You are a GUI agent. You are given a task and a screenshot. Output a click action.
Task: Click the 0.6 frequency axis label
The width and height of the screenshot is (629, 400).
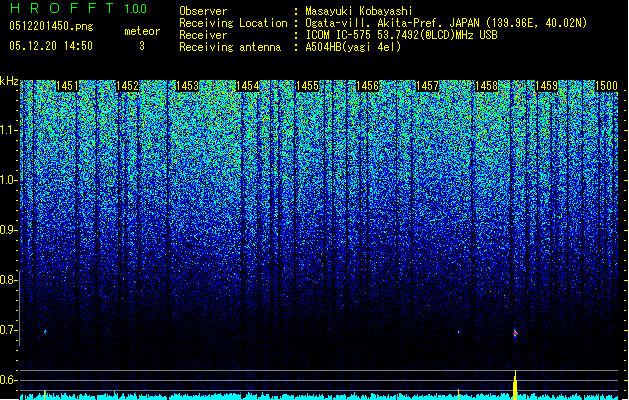8,380
